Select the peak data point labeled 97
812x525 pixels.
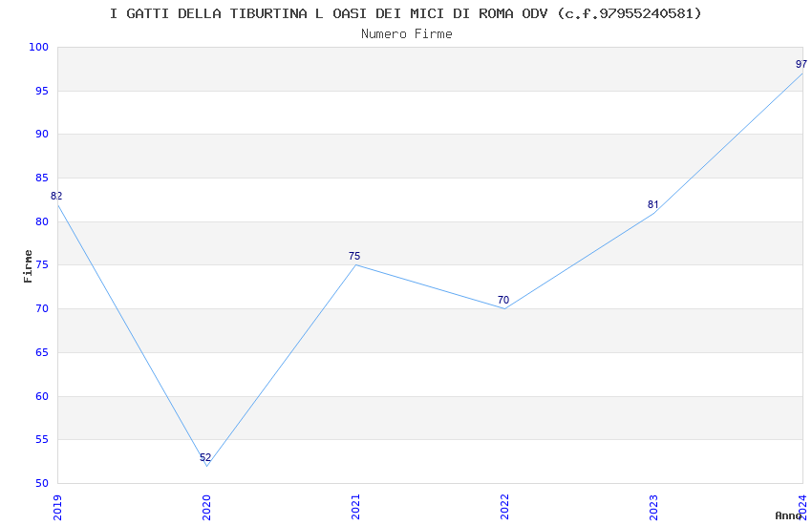[x=802, y=73]
